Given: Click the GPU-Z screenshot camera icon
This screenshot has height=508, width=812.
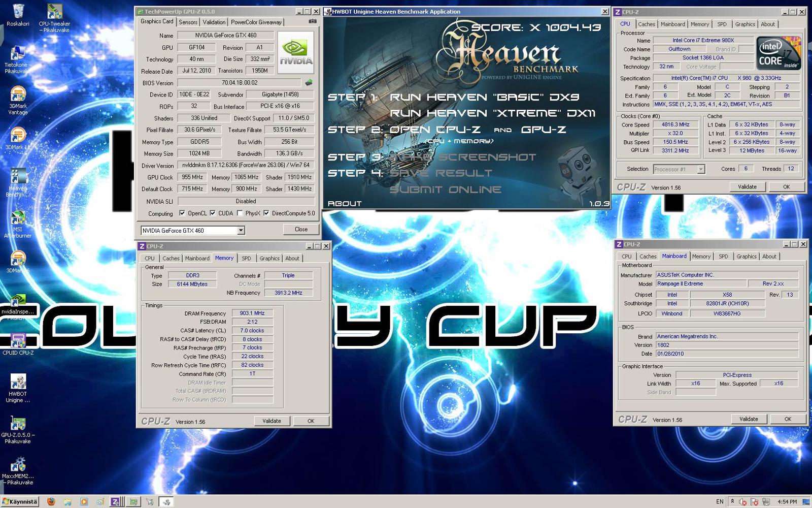Looking at the screenshot, I should pos(313,21).
